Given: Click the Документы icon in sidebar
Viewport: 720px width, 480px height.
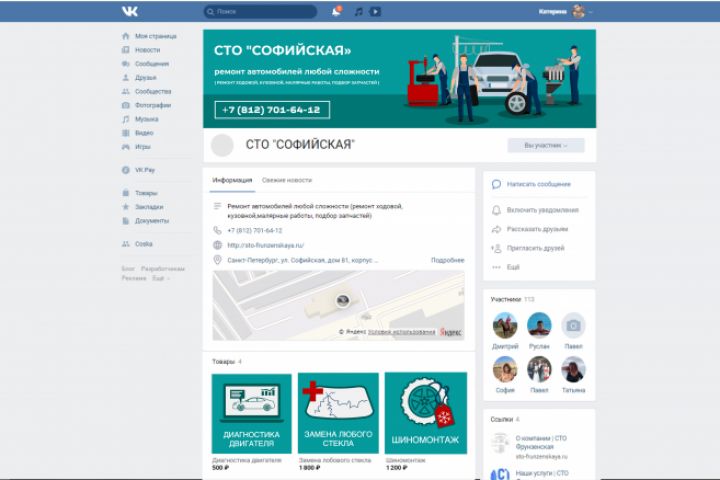Looking at the screenshot, I should pos(126,220).
